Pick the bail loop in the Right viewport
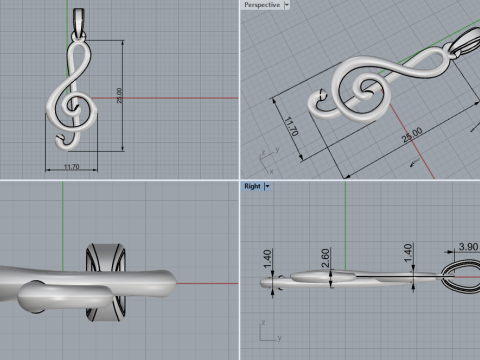This screenshot has width=480, height=360. pos(460,277)
